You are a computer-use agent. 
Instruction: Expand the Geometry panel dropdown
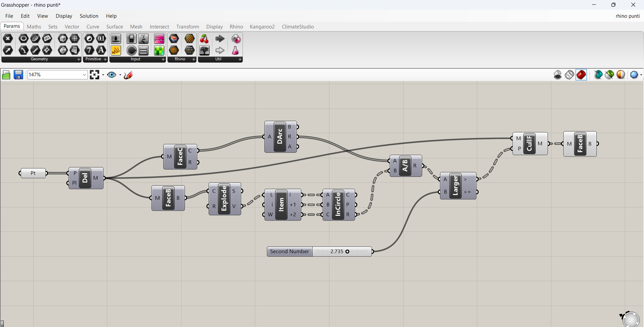79,59
